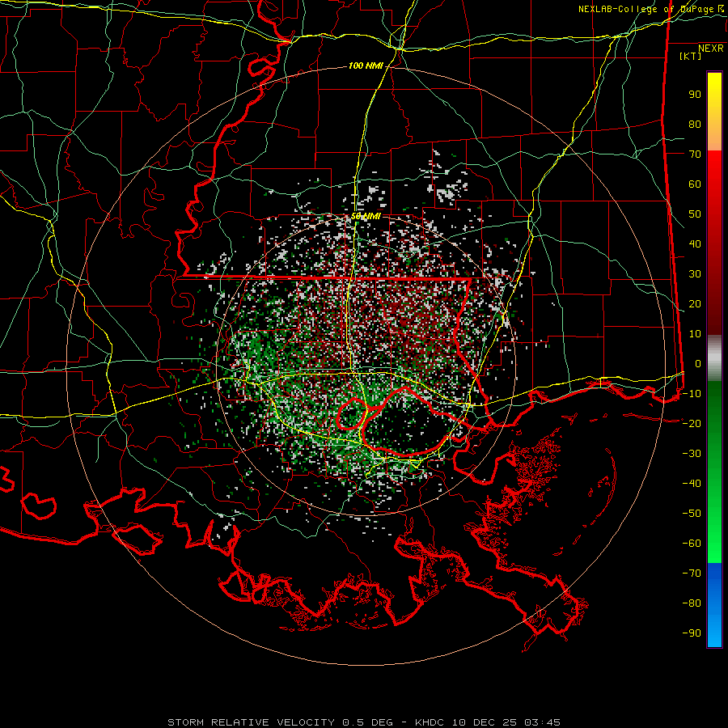Screen dimensions: 728x728
Task: Click the "0" value on the velocity scale
Action: click(698, 364)
